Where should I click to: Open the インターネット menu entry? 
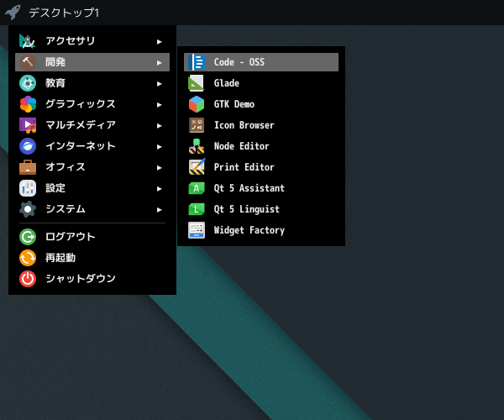pos(92,146)
